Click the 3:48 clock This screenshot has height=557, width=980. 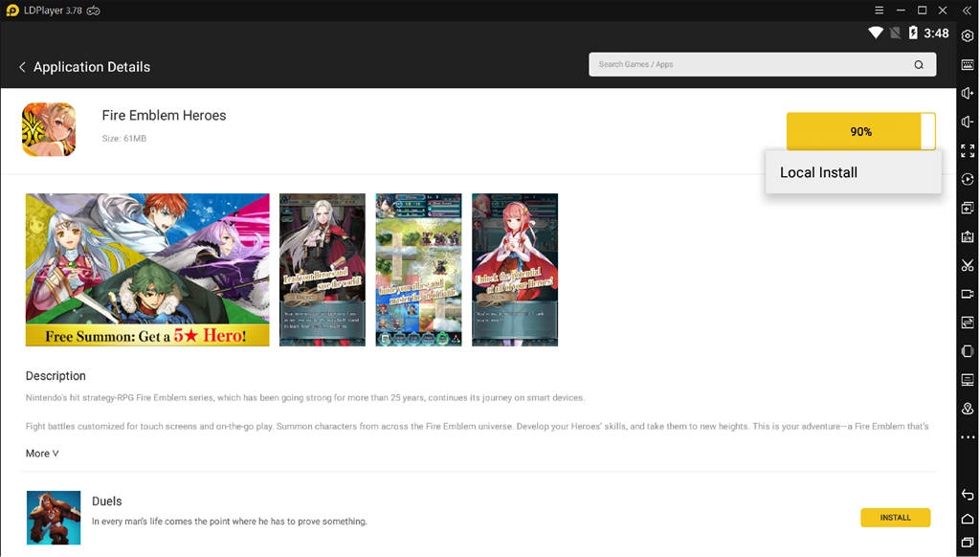(936, 33)
